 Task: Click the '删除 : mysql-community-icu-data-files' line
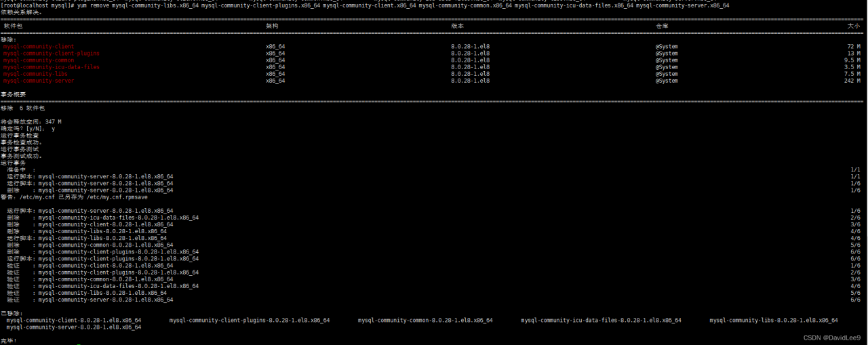103,218
